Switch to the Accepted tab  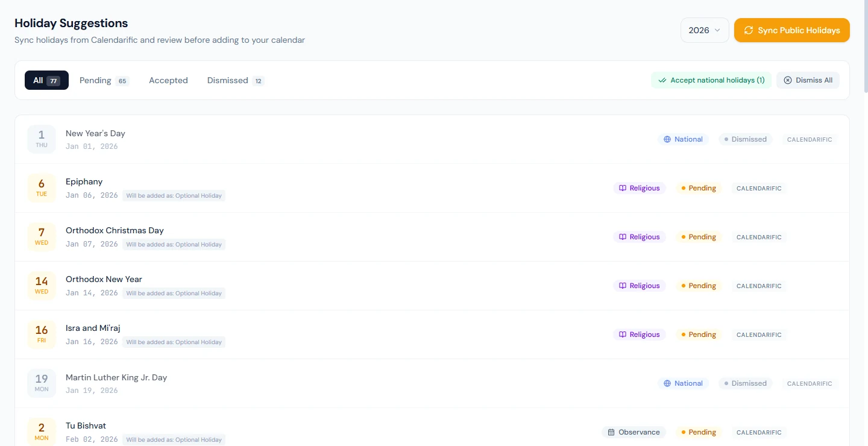pos(168,80)
